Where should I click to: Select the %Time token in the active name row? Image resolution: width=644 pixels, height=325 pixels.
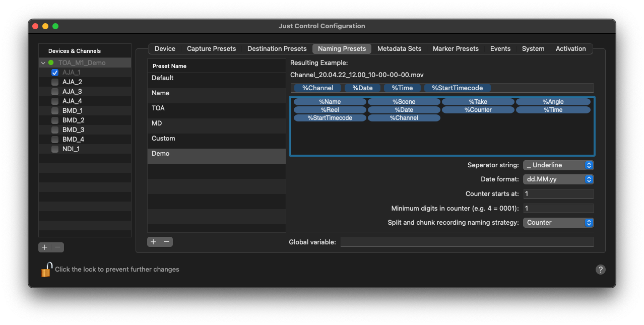(402, 88)
